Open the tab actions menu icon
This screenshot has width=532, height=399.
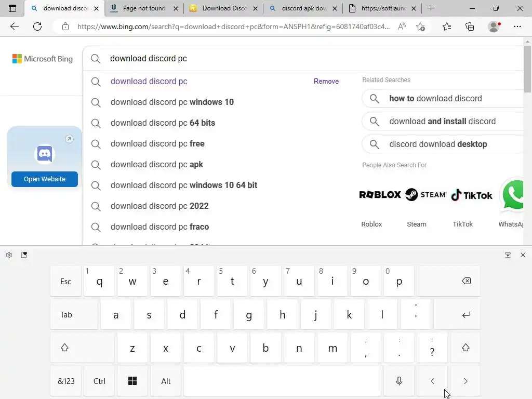pos(12,8)
